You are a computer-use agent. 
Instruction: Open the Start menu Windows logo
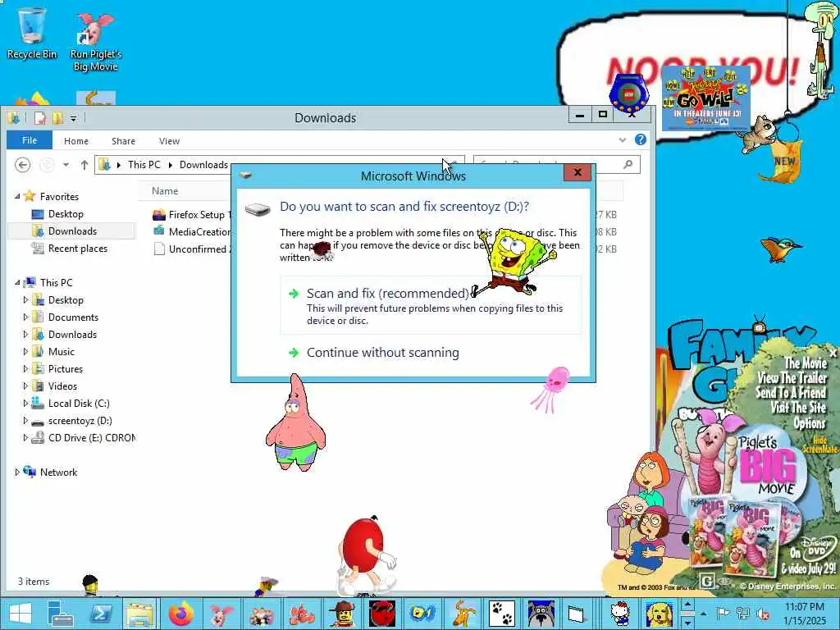(x=21, y=614)
